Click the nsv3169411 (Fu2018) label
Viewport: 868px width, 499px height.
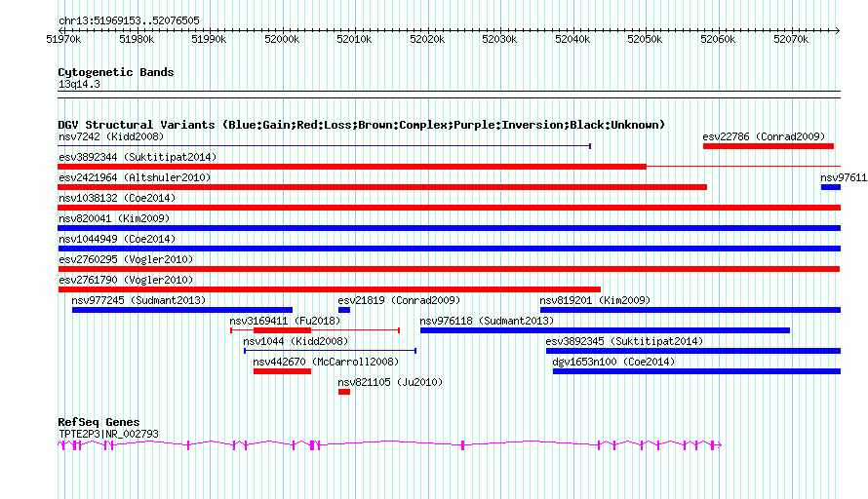pyautogui.click(x=285, y=321)
